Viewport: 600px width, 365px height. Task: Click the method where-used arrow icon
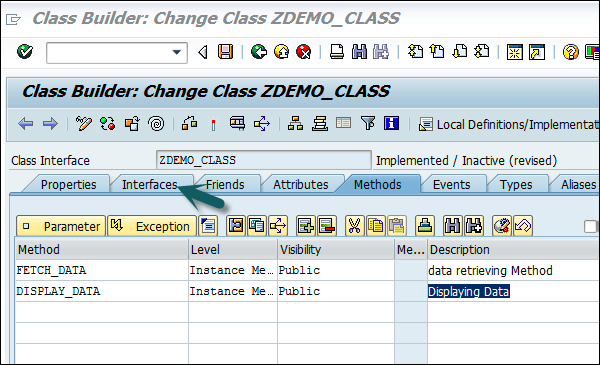click(x=278, y=226)
